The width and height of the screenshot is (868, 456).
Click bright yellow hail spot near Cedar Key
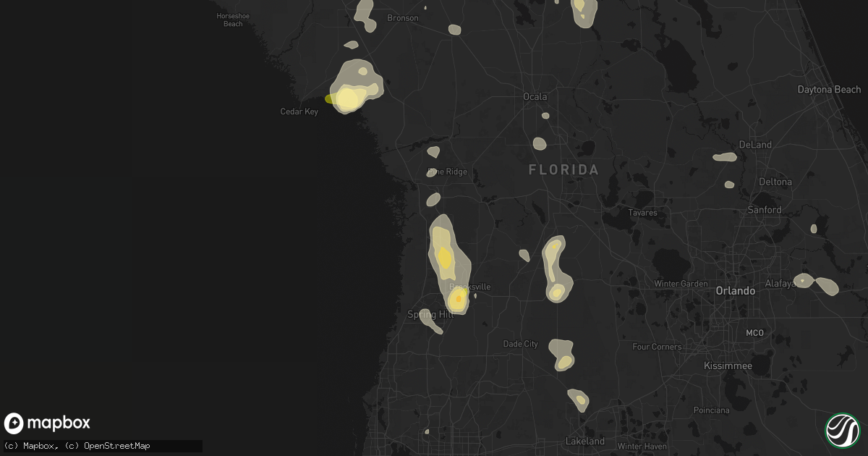click(x=348, y=98)
